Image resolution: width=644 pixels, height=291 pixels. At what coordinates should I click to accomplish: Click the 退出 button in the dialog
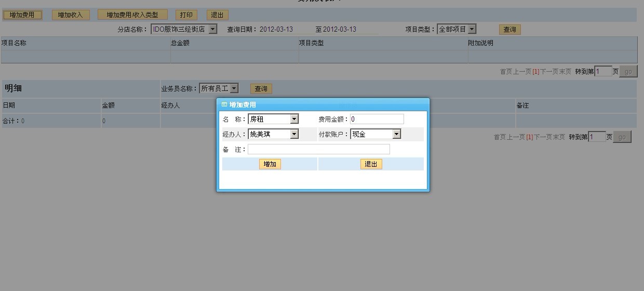coord(371,164)
